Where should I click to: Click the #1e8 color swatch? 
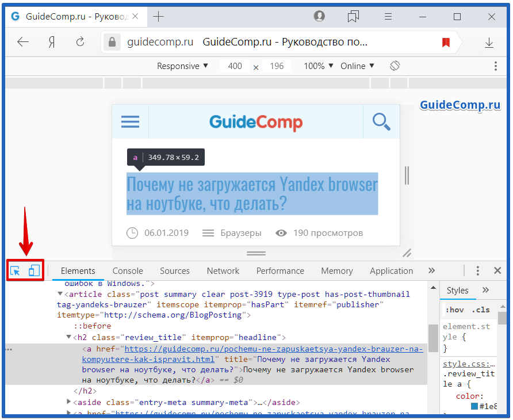pyautogui.click(x=474, y=406)
